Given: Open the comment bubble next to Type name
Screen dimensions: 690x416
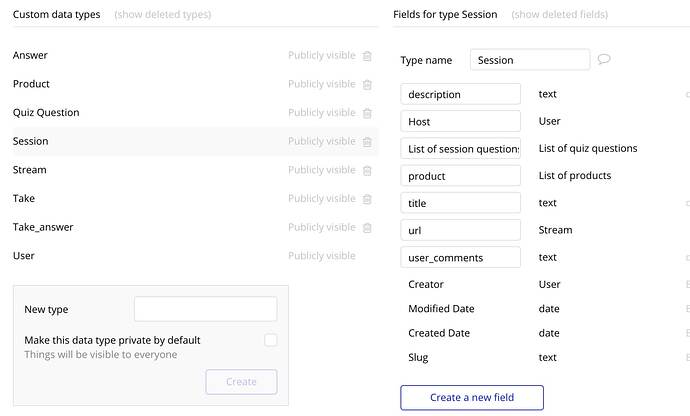Looking at the screenshot, I should coord(604,59).
